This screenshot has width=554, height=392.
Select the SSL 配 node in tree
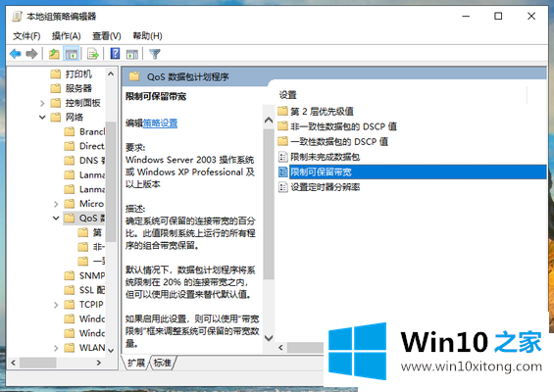pyautogui.click(x=92, y=290)
